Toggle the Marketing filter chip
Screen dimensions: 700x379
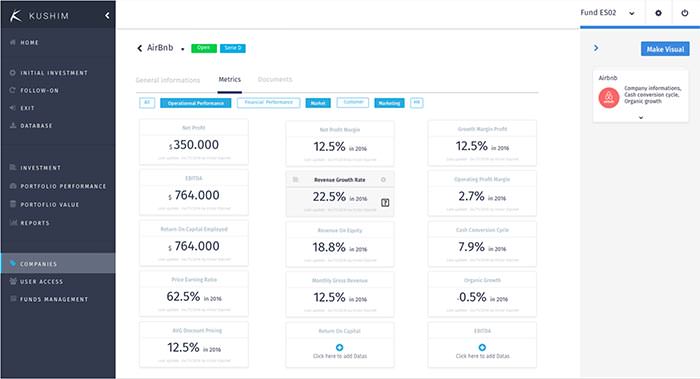coord(389,103)
